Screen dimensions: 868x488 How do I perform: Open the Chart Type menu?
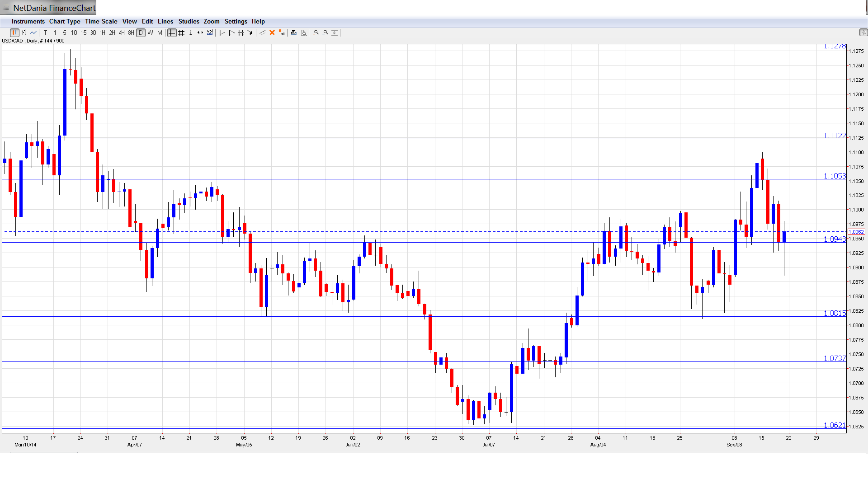65,21
